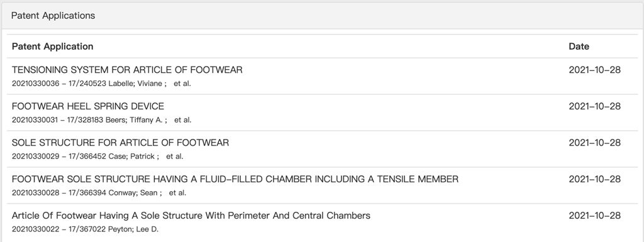The width and height of the screenshot is (644, 242).
Task: Open the Perimeter and Central Chambers application
Action: (191, 216)
